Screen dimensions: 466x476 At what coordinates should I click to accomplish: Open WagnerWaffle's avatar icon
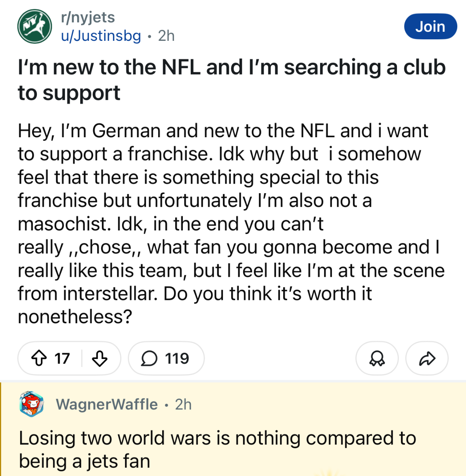point(32,404)
